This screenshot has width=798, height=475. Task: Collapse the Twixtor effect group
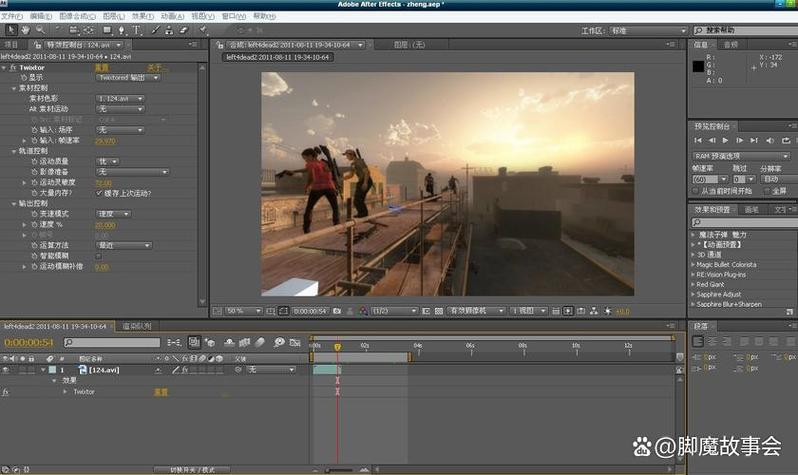coord(4,67)
